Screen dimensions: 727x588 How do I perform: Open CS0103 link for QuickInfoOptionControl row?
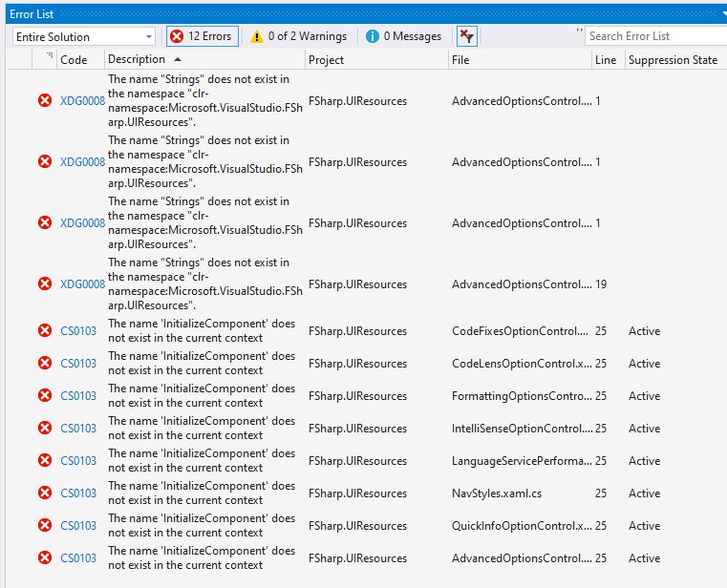pos(78,525)
